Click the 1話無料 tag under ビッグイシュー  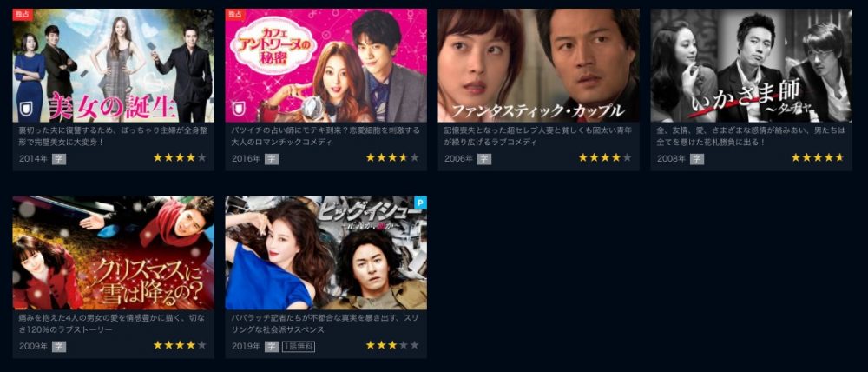tap(299, 347)
